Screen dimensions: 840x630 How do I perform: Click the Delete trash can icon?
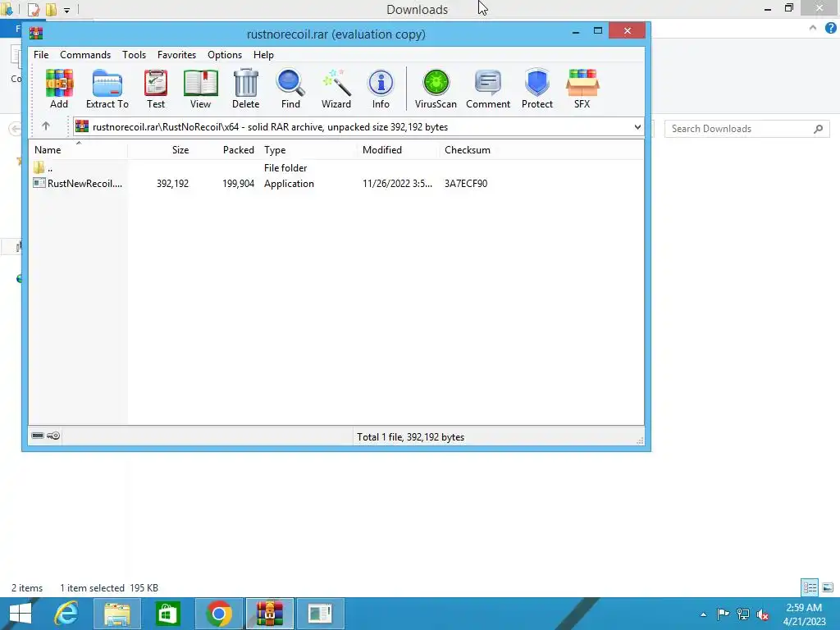point(246,89)
